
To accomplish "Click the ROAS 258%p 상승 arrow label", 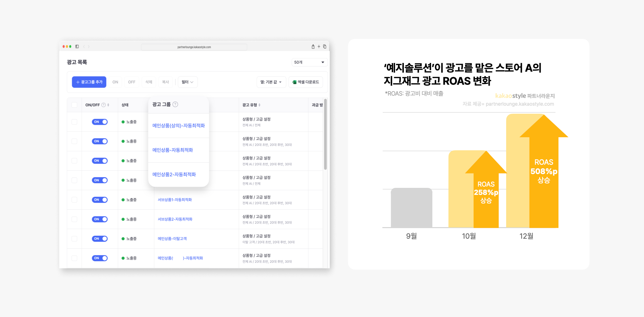I will [486, 193].
